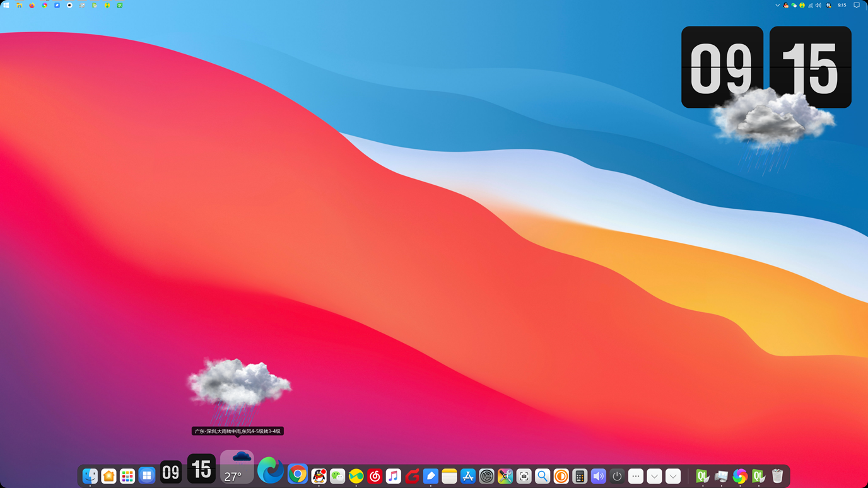Image resolution: width=868 pixels, height=488 pixels.
Task: Open the green QC icon in the top bar
Action: click(x=119, y=5)
